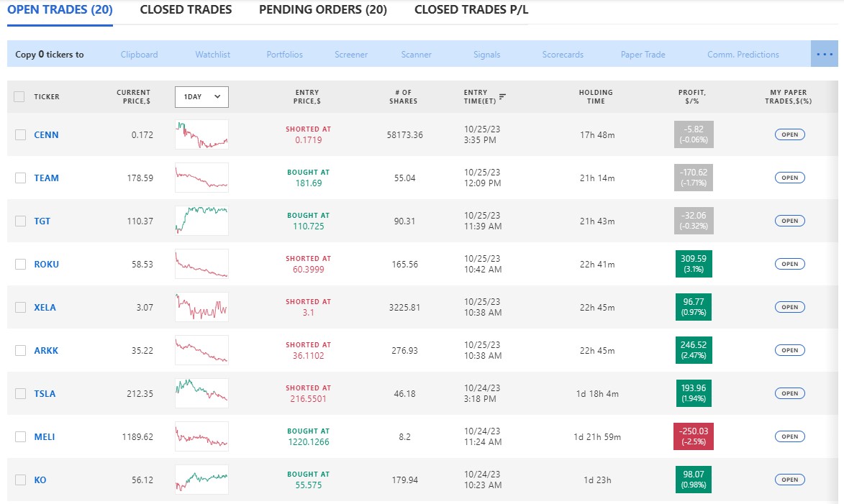Click TEAM loss badge -170.62
The width and height of the screenshot is (844, 504).
click(x=694, y=178)
